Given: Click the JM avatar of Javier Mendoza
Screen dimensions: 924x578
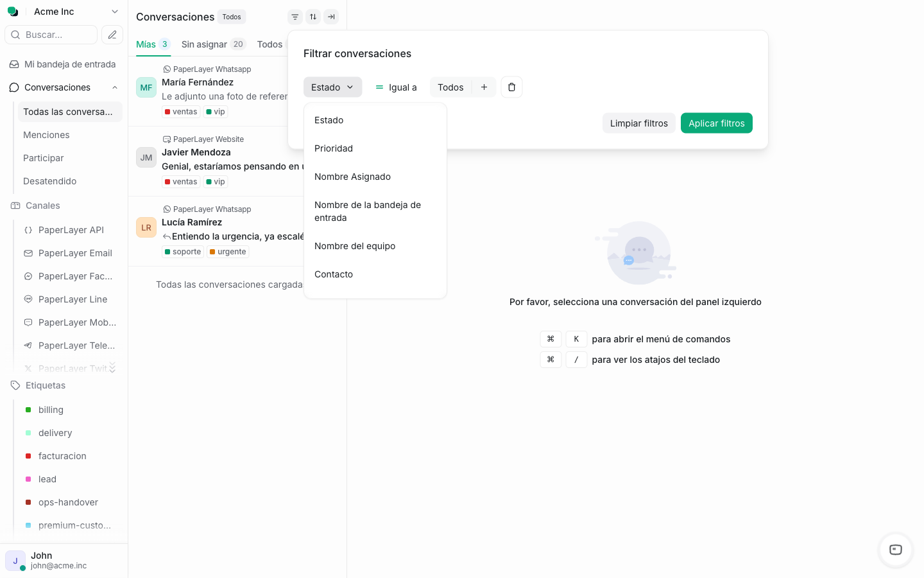Looking at the screenshot, I should coord(146,157).
